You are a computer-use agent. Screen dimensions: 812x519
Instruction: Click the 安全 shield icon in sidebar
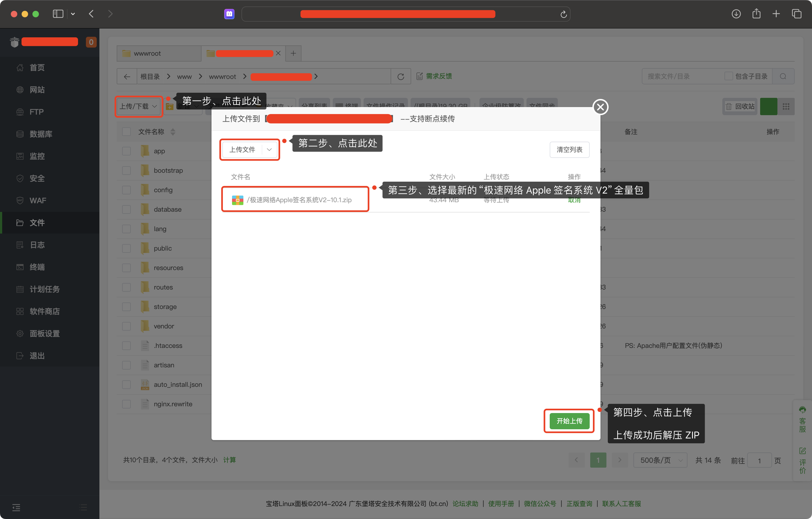pos(20,178)
